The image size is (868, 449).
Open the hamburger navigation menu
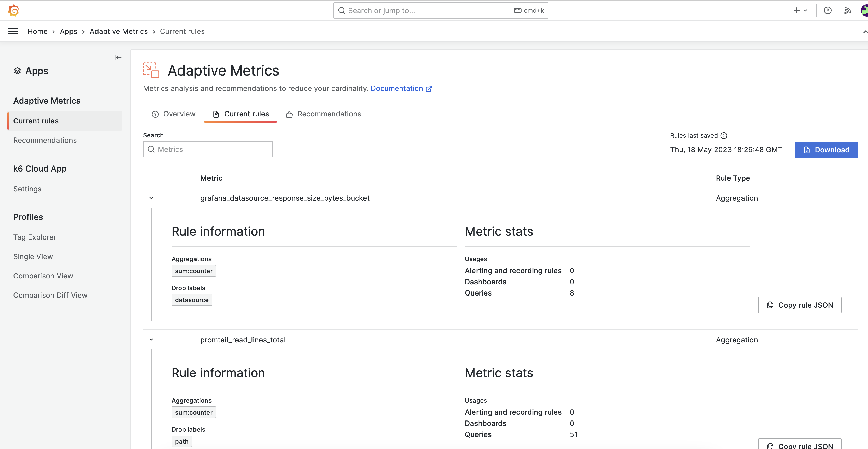click(13, 31)
